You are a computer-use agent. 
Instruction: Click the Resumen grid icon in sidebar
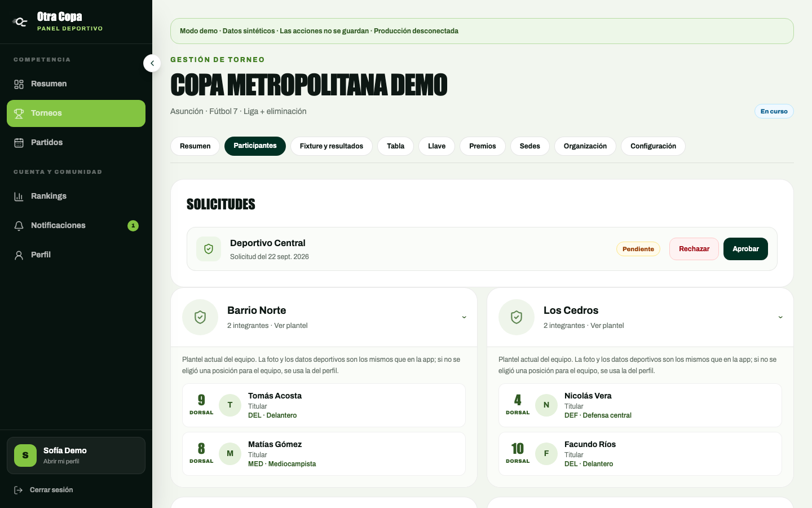(19, 84)
